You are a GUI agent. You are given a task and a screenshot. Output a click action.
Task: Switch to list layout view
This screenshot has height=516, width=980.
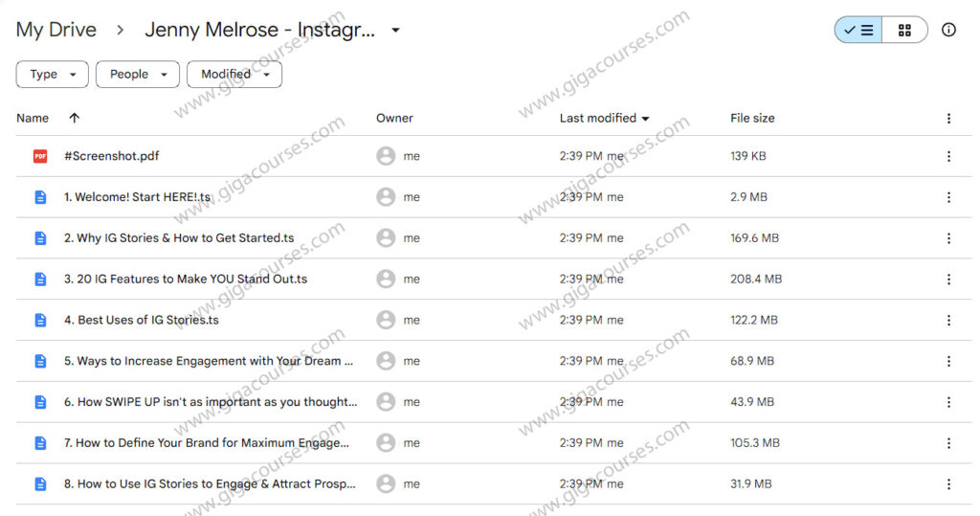point(858,30)
